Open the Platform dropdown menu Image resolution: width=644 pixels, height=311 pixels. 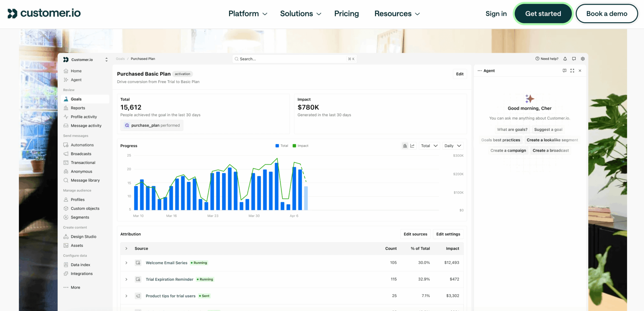248,14
